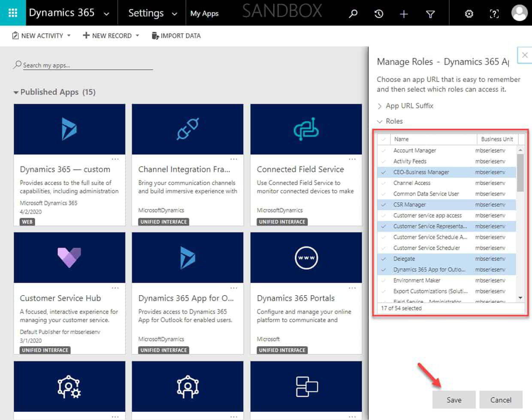532x420 pixels.
Task: Collapse the Roles section
Action: point(380,121)
